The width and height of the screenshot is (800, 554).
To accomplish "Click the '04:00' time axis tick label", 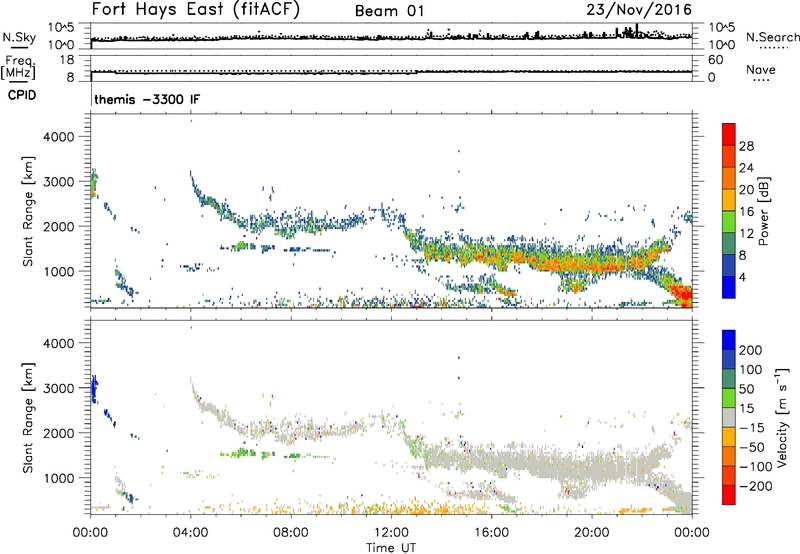I will (190, 533).
